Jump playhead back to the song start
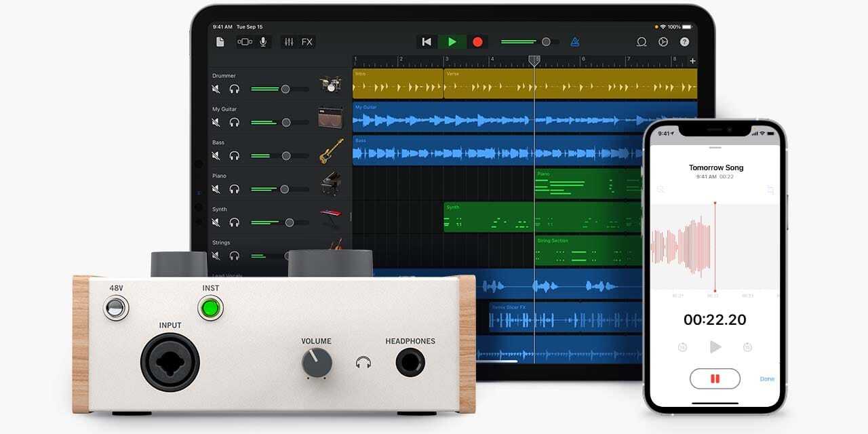 (x=427, y=42)
